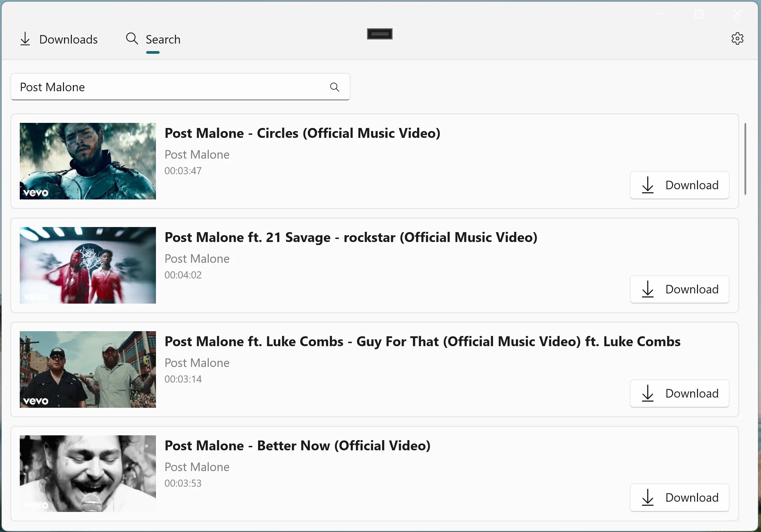This screenshot has width=761, height=532.
Task: Open the Guy For That thumbnail
Action: coord(88,369)
